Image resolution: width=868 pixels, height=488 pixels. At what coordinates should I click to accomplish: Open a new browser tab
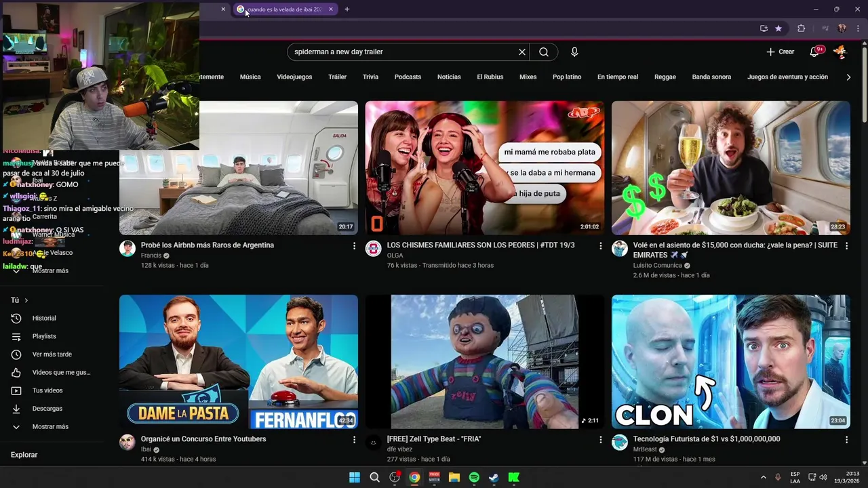click(347, 9)
